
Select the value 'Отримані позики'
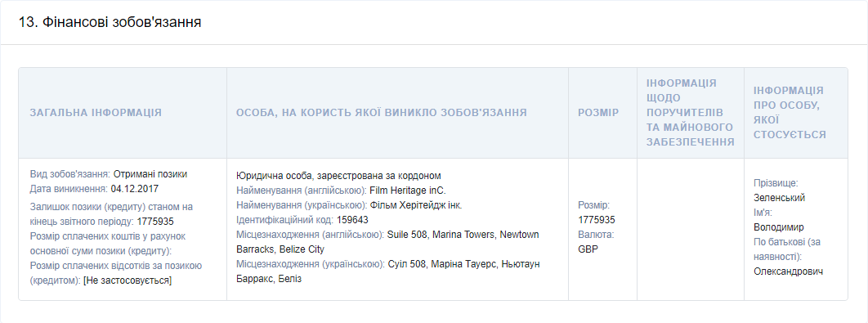click(x=150, y=174)
